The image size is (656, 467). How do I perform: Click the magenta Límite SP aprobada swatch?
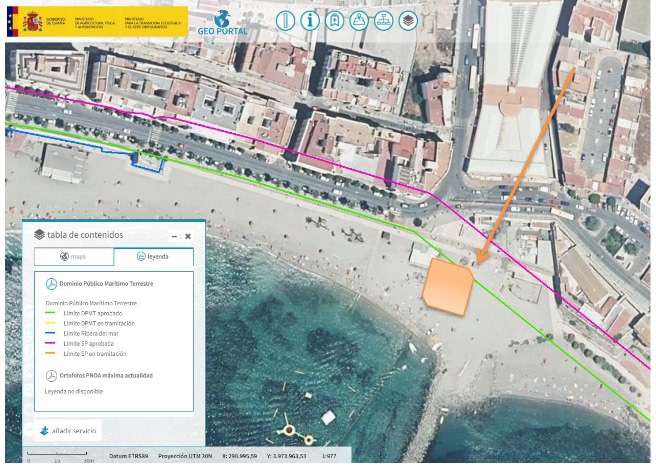tap(50, 344)
